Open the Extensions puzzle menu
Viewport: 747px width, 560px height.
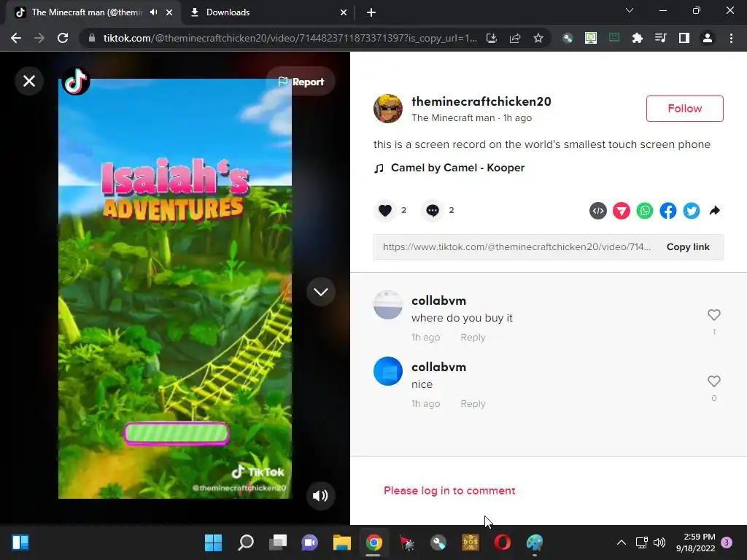(638, 38)
